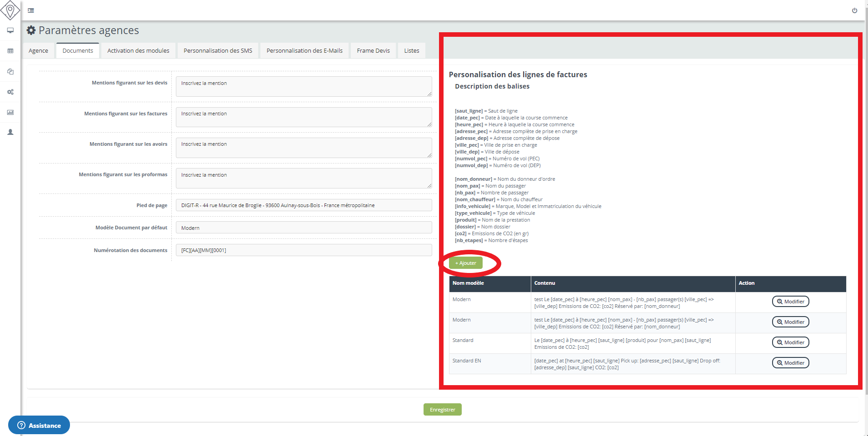The width and height of the screenshot is (868, 436).
Task: Save settings with the Enregistrer button
Action: pyautogui.click(x=442, y=410)
